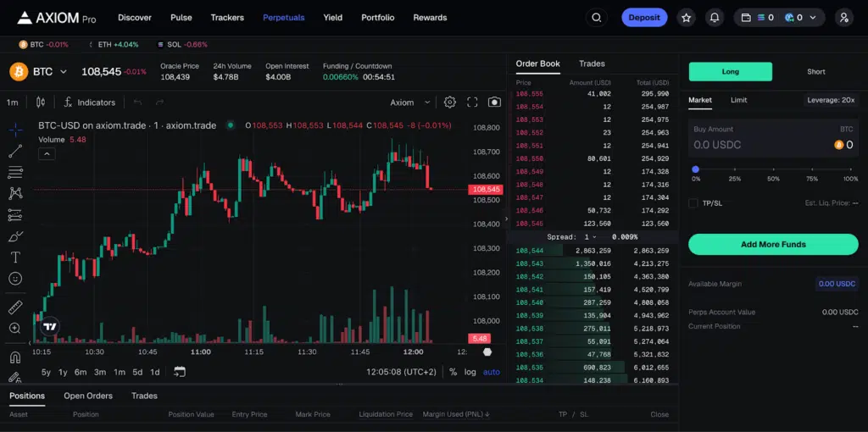Open the search magnifier icon

(596, 18)
